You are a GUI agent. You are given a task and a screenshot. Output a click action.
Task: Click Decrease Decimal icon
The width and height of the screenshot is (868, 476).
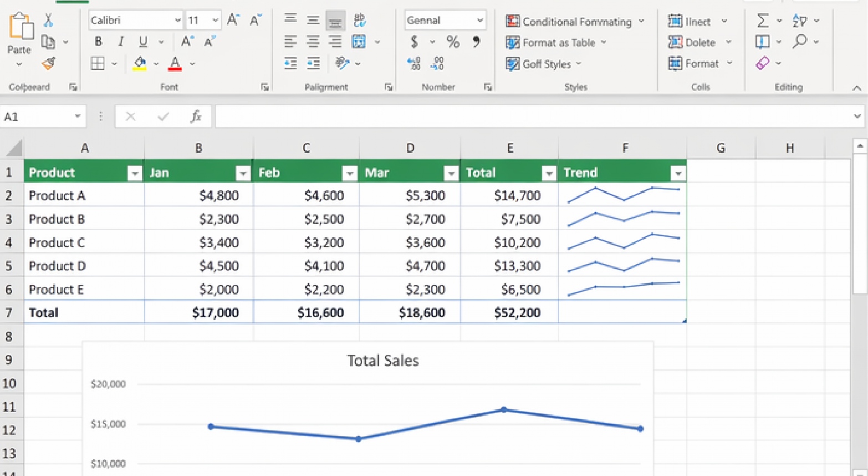(437, 63)
